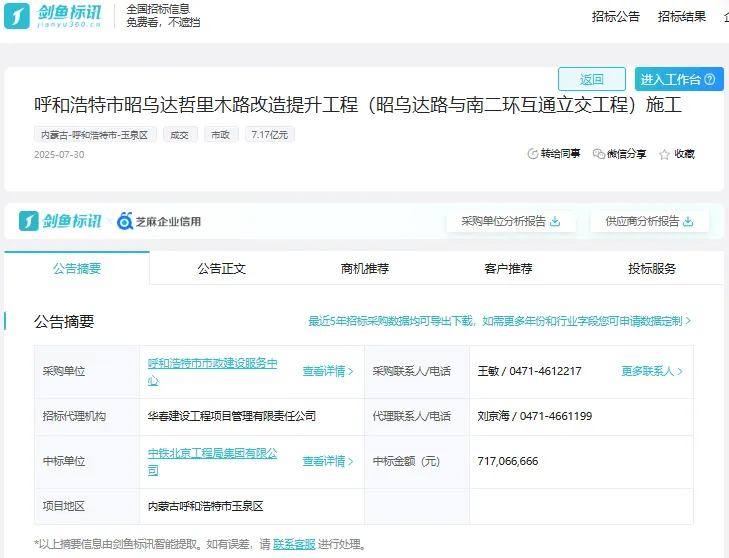Click the 联系客服 link
This screenshot has height=558, width=729.
(x=293, y=544)
